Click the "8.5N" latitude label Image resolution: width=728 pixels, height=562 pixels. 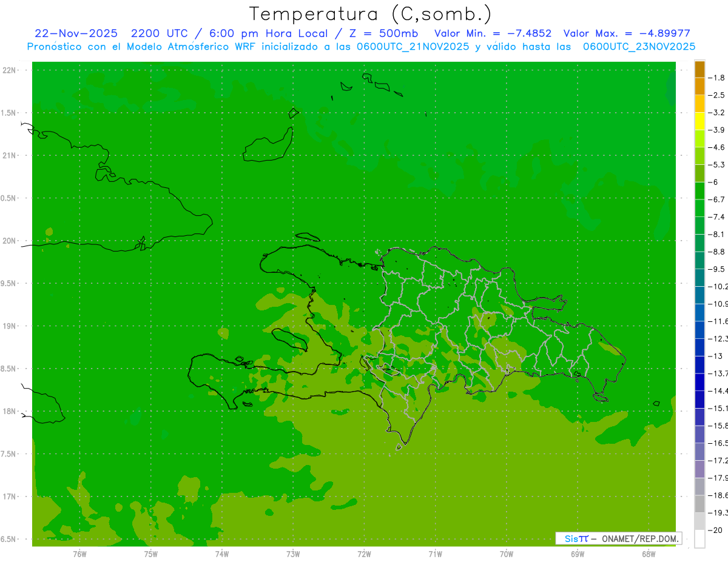[x=9, y=369]
